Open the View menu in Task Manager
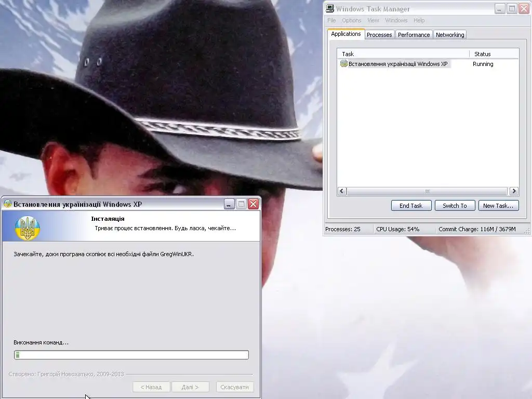This screenshot has height=399, width=532. [373, 20]
